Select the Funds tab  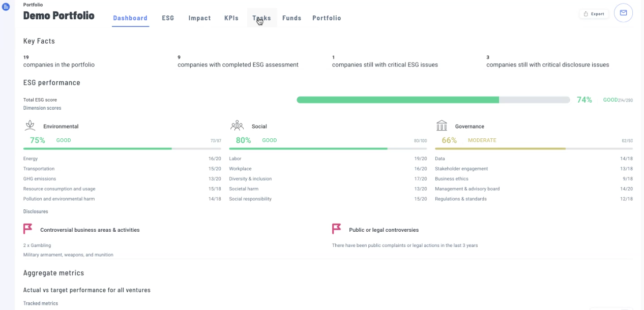292,18
